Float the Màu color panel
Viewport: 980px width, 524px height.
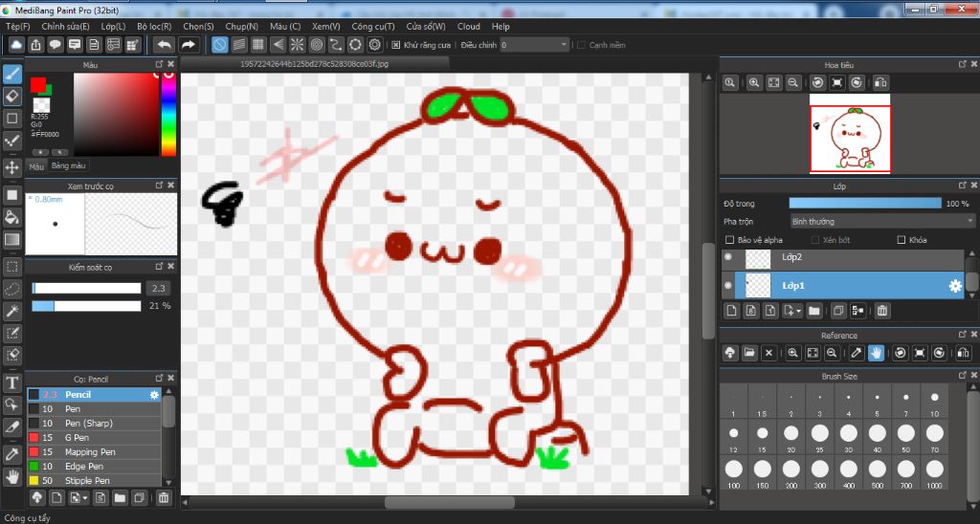click(x=160, y=64)
